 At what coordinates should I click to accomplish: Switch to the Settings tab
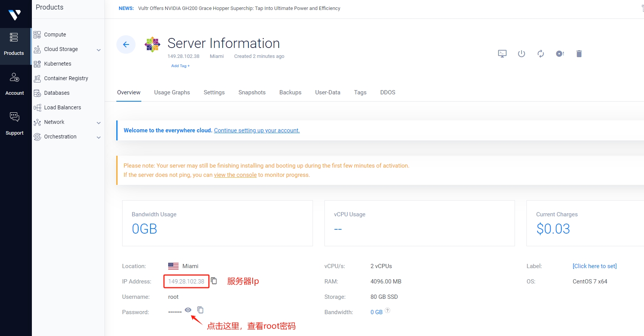(x=214, y=92)
